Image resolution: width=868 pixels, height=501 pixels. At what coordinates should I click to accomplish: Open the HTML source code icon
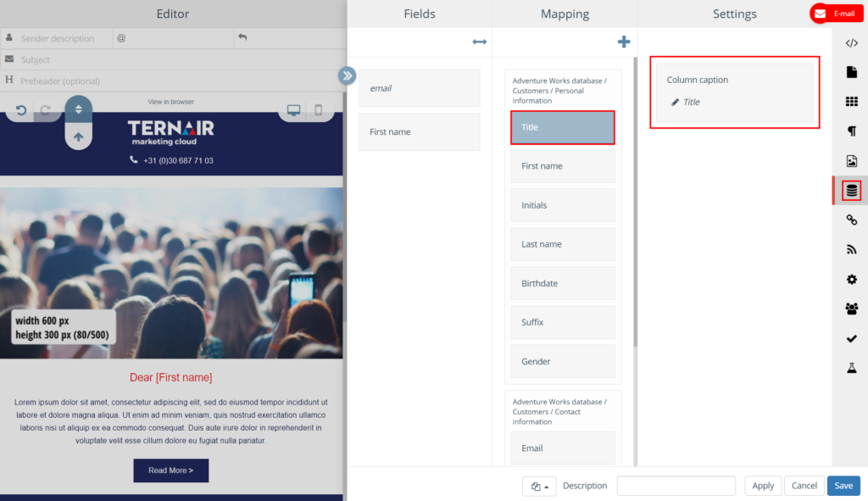point(851,43)
